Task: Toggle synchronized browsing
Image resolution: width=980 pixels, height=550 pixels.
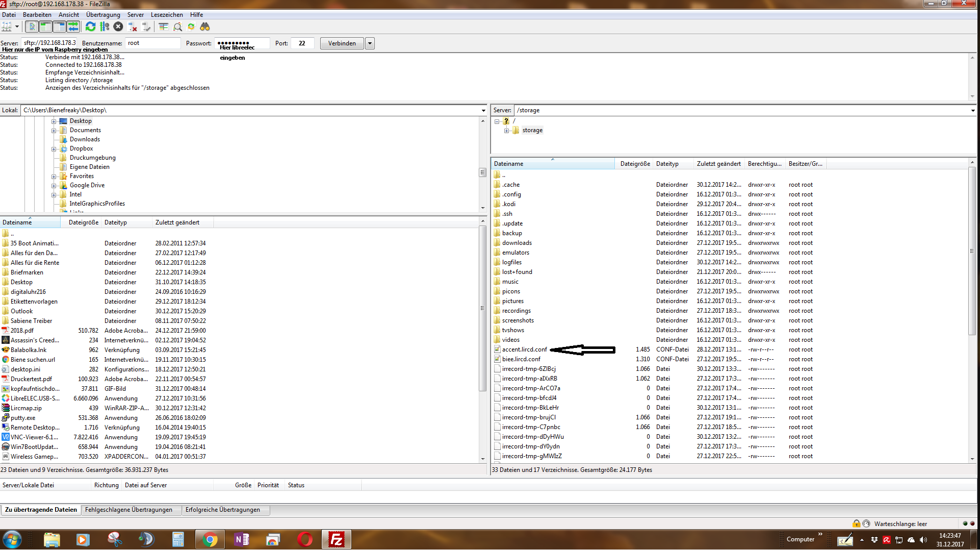Action: click(x=191, y=27)
